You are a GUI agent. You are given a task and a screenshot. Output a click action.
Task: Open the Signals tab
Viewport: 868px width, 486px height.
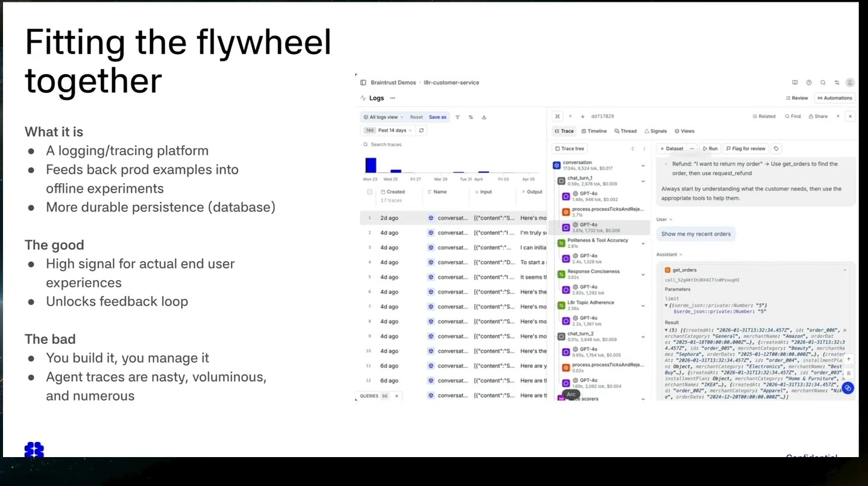[656, 131]
